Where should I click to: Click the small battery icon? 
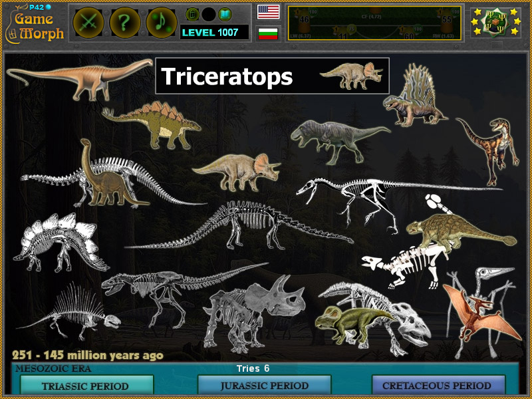[x=192, y=14]
